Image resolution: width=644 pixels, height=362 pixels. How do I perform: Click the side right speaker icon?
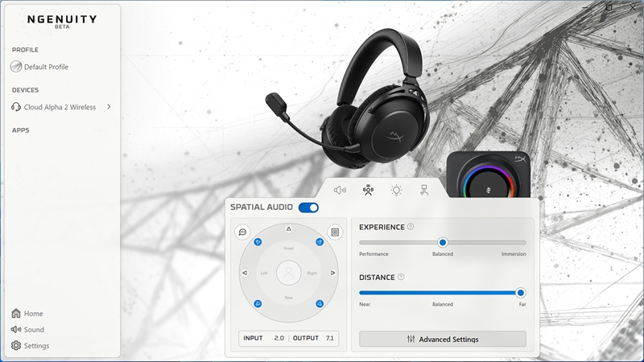pos(332,273)
